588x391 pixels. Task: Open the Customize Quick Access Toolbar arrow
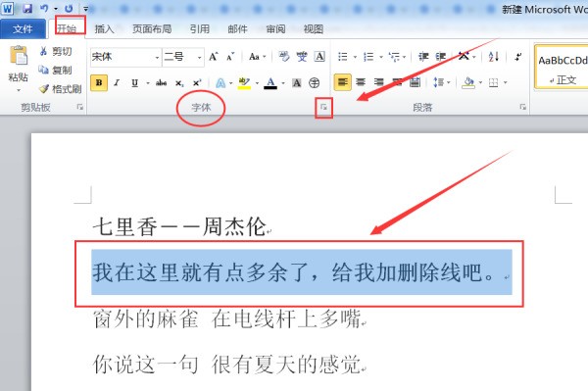[x=85, y=9]
